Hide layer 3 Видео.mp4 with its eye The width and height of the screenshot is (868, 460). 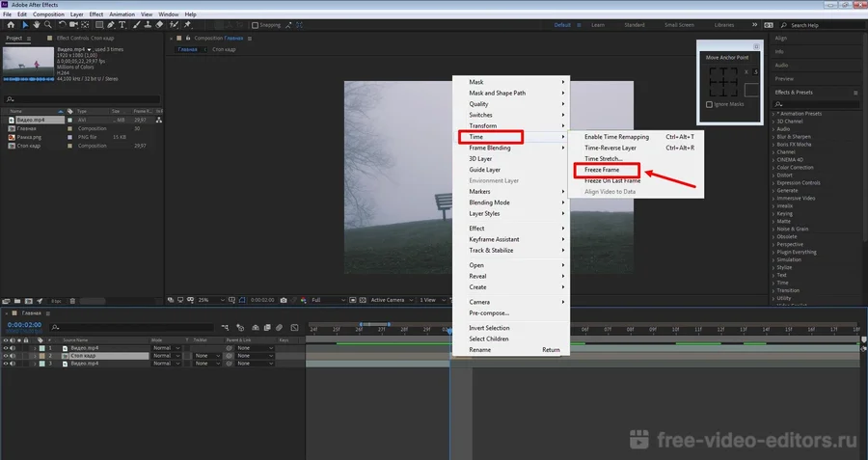(x=6, y=364)
